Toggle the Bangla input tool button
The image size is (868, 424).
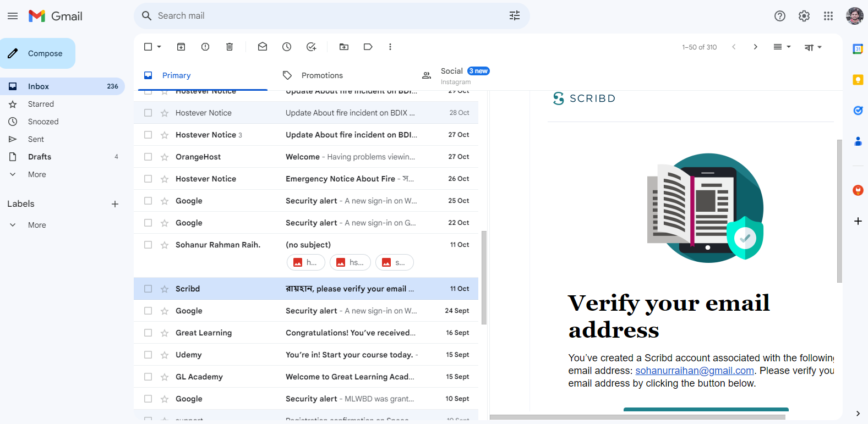809,47
